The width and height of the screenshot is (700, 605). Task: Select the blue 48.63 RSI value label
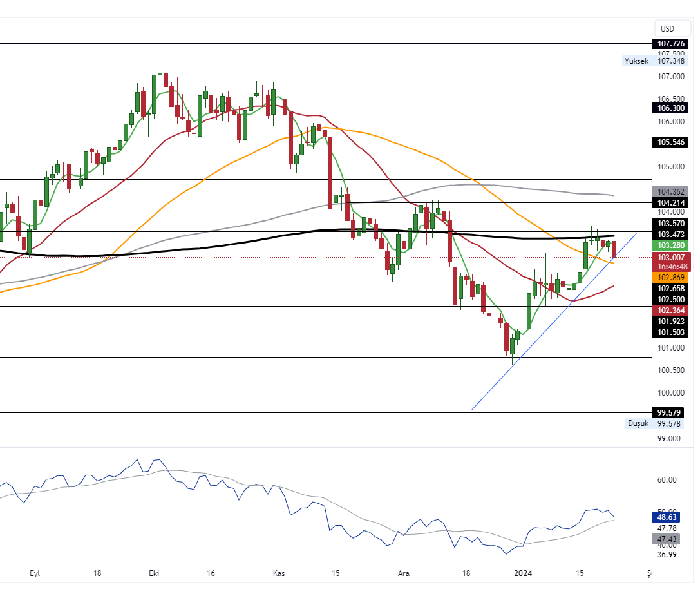[x=670, y=517]
